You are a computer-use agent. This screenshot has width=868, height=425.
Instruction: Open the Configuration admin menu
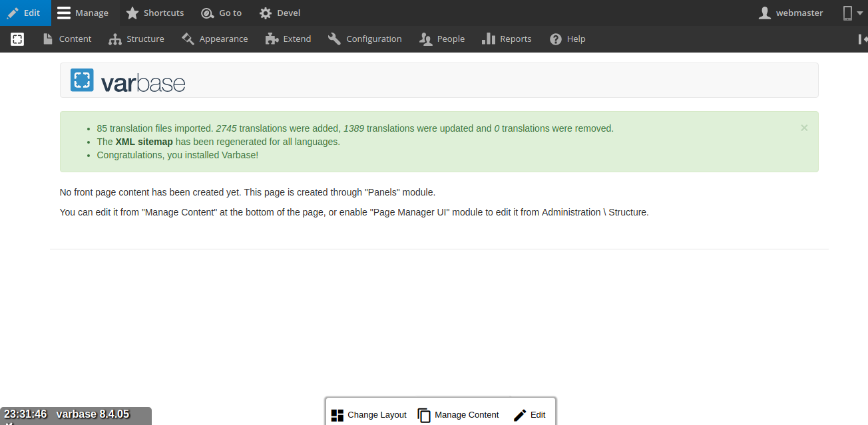365,39
